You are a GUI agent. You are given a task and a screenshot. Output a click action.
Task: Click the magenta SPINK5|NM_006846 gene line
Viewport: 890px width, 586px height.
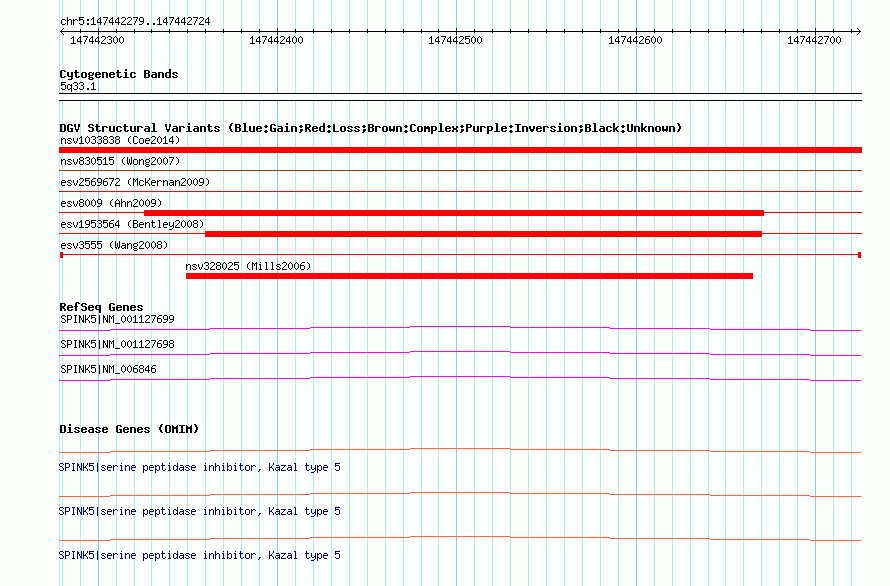pos(460,378)
